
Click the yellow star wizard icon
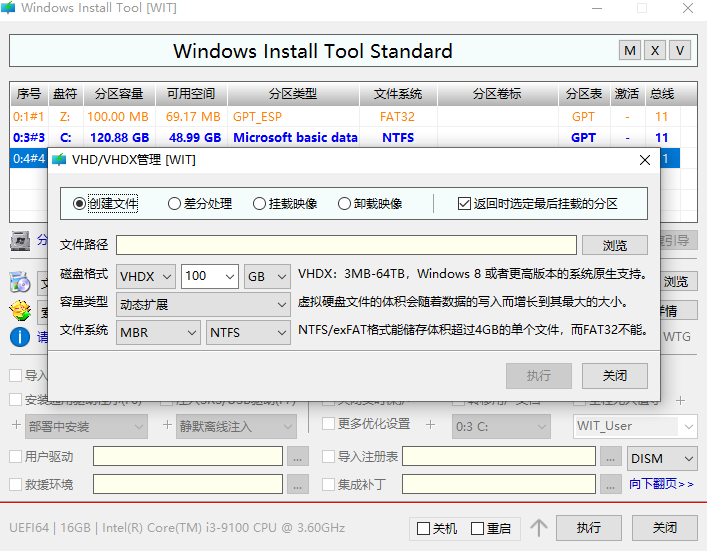(x=20, y=310)
